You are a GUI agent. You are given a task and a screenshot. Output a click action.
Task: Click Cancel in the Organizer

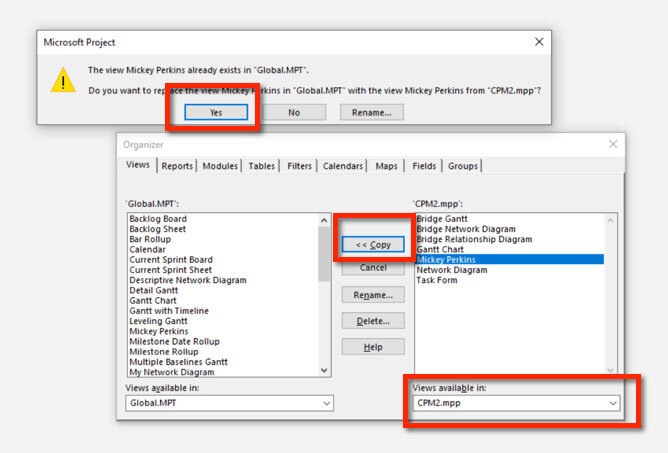tap(373, 268)
